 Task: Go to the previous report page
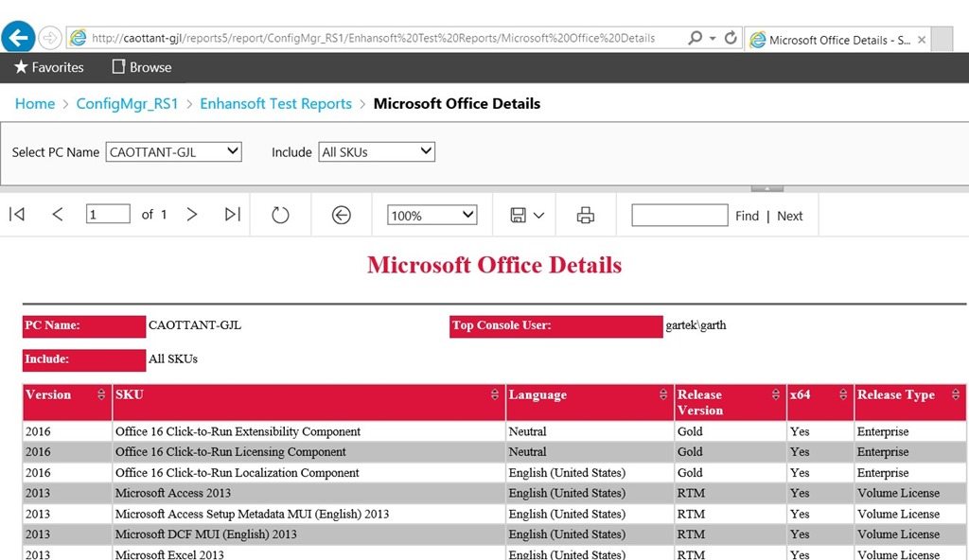tap(58, 215)
